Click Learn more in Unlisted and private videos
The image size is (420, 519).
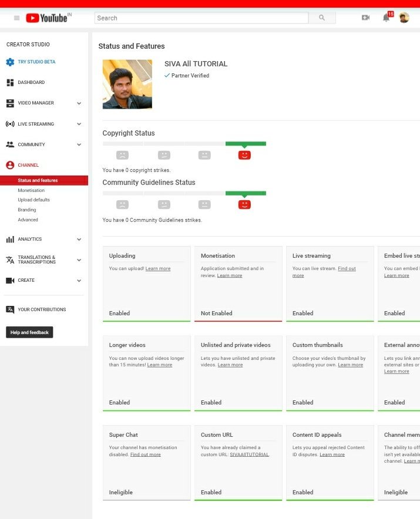point(230,365)
